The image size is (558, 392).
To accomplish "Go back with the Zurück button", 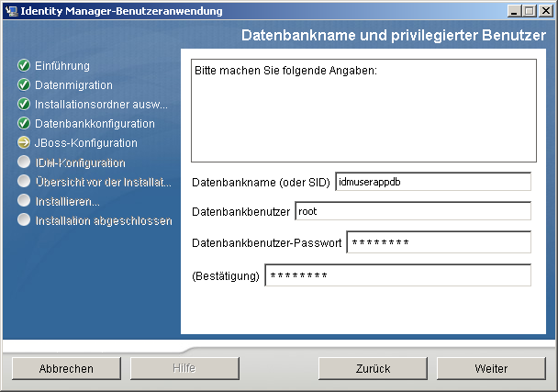I will tap(374, 369).
